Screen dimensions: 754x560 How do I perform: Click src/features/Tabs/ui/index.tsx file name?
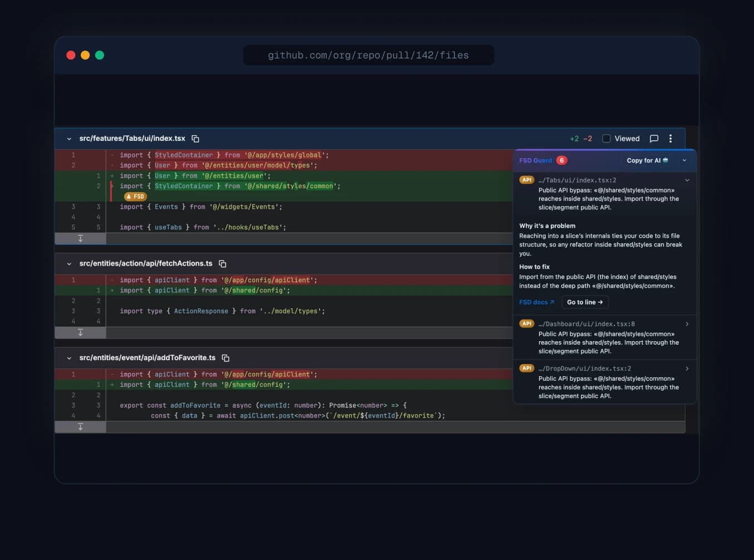coord(132,139)
